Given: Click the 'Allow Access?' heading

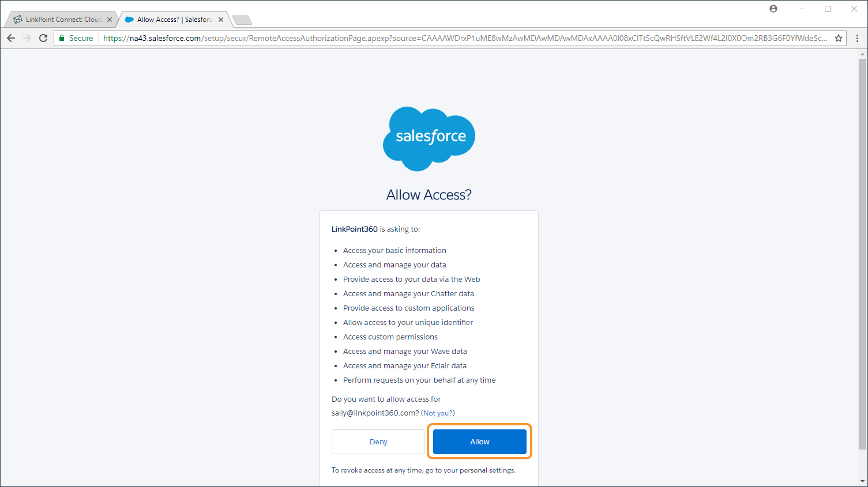Looking at the screenshot, I should coord(429,195).
